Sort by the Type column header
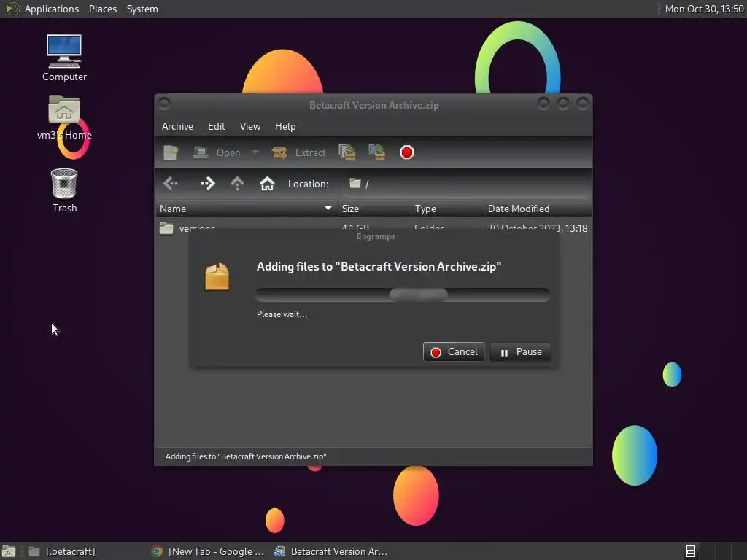Viewport: 747px width, 560px height. pos(447,209)
